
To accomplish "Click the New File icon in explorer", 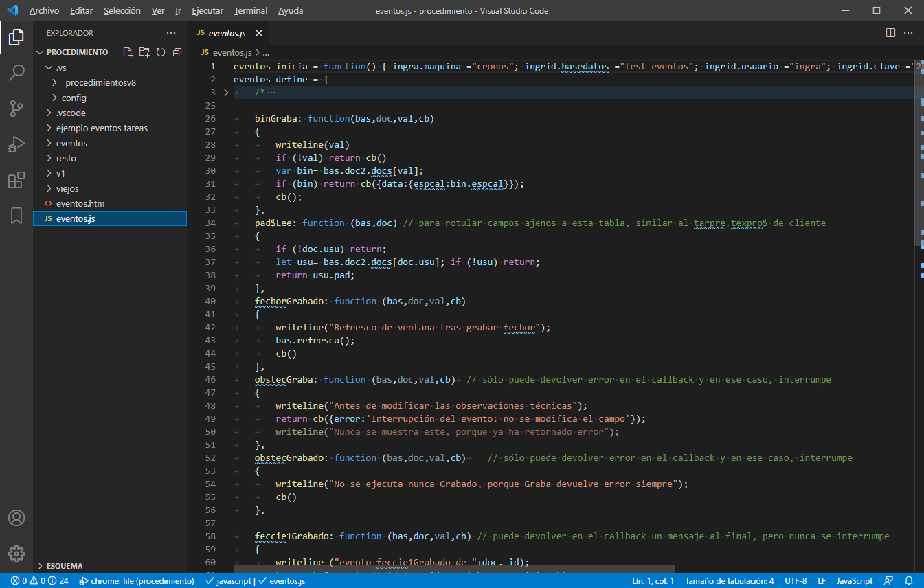I will point(127,52).
